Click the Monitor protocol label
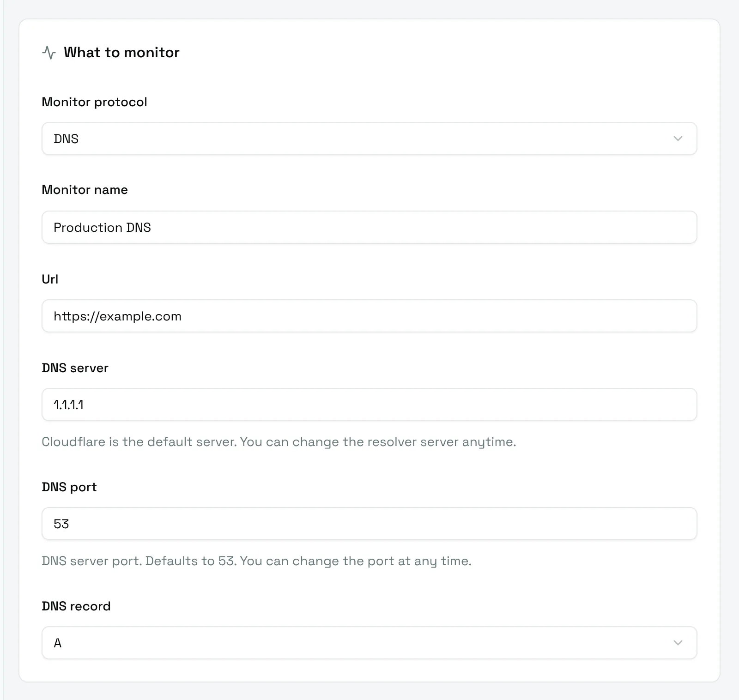This screenshot has height=700, width=739. tap(94, 102)
